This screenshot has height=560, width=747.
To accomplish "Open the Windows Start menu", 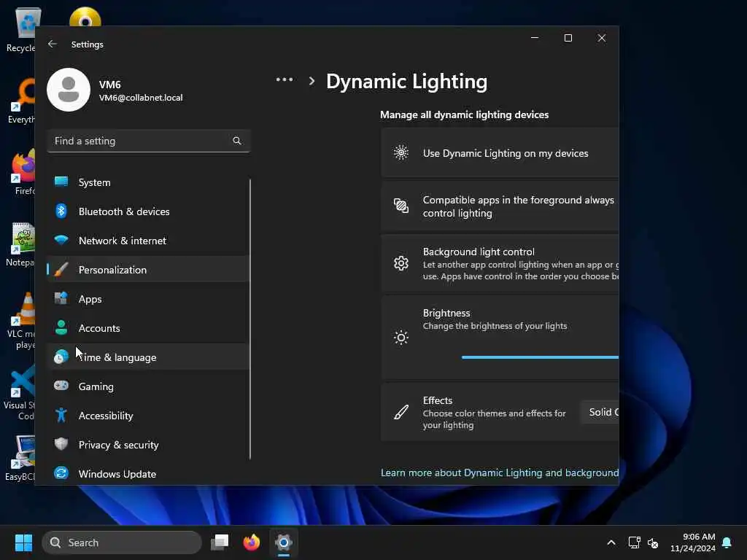I will point(23,542).
